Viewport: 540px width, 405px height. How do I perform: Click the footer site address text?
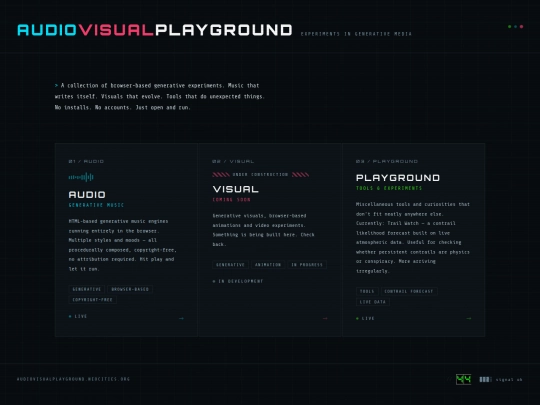pyautogui.click(x=73, y=379)
